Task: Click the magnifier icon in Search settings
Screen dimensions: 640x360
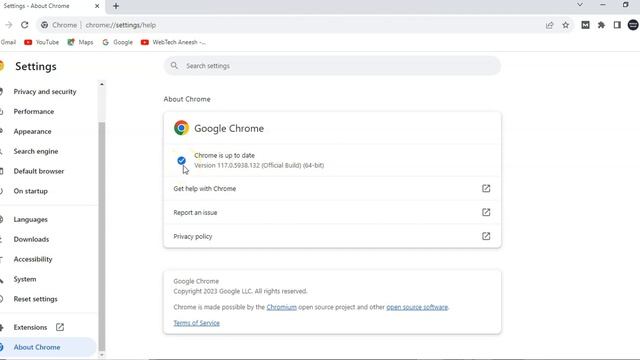Action: point(174,66)
